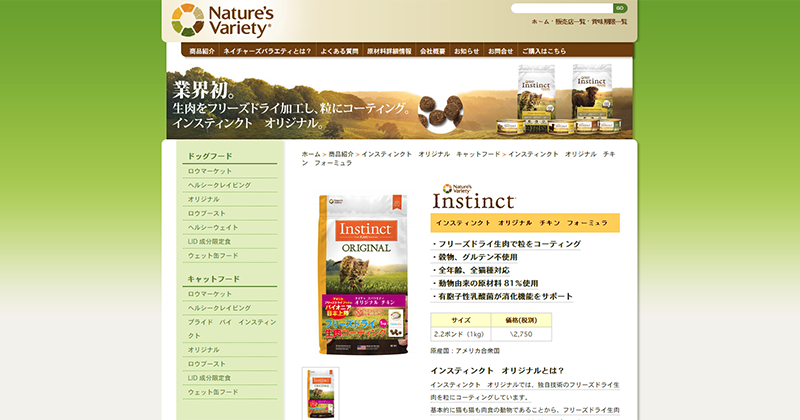Image resolution: width=800 pixels, height=420 pixels.
Task: Click the 全年齢、全猫種対応 bullet
Action: point(470,270)
